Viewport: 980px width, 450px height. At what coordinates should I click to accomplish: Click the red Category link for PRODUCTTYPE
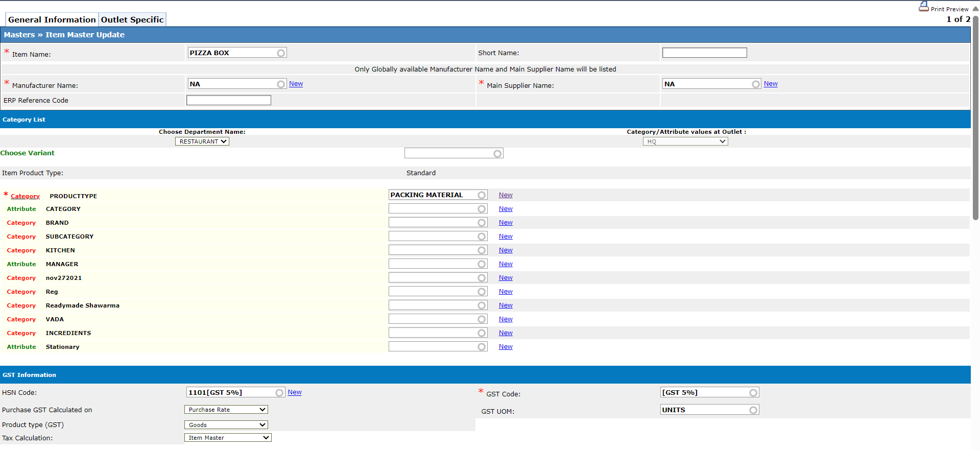(25, 196)
